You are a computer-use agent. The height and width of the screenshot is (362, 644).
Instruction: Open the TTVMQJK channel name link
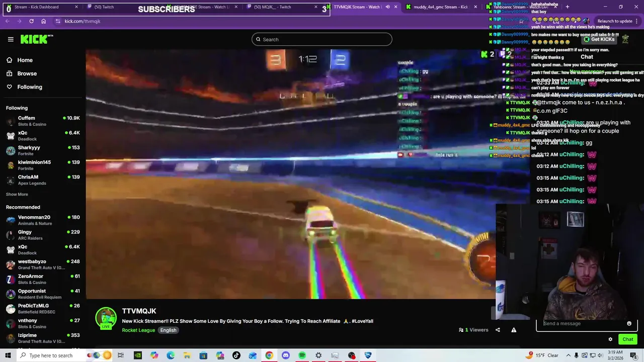139,311
